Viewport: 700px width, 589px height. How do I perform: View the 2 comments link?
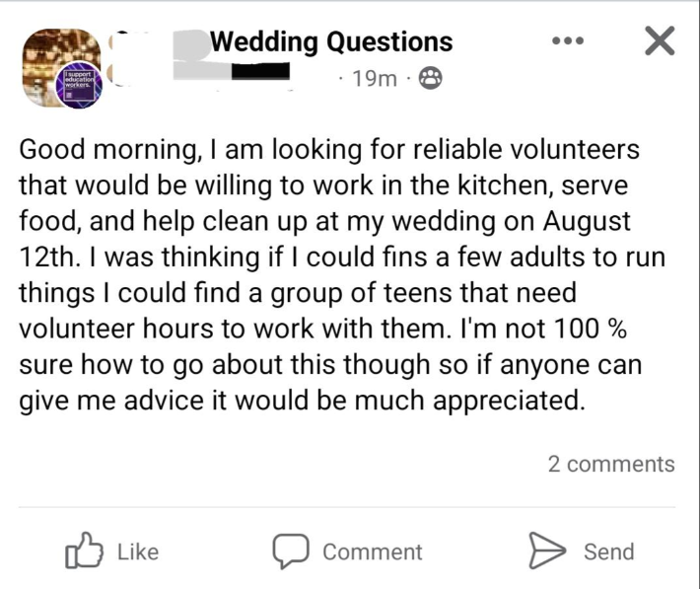pyautogui.click(x=611, y=464)
